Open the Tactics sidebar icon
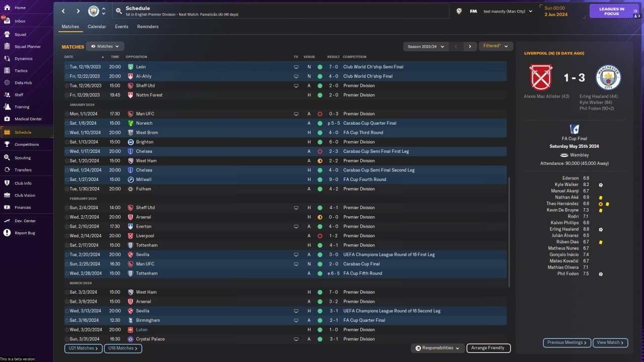The height and width of the screenshot is (362, 644). pos(7,70)
